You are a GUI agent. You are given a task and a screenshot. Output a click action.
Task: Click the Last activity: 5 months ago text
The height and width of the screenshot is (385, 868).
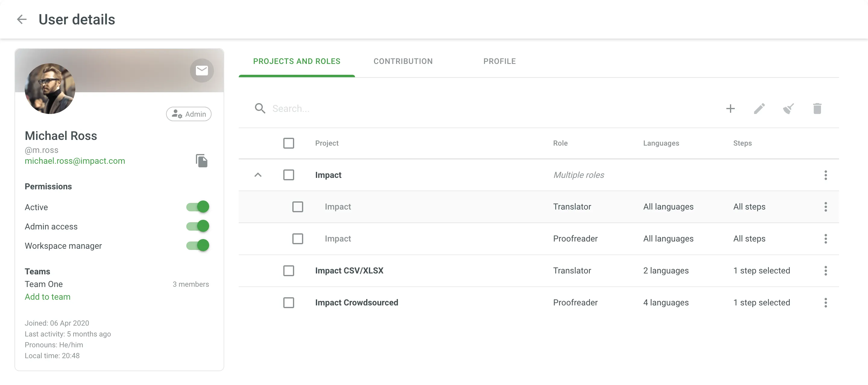click(x=68, y=334)
